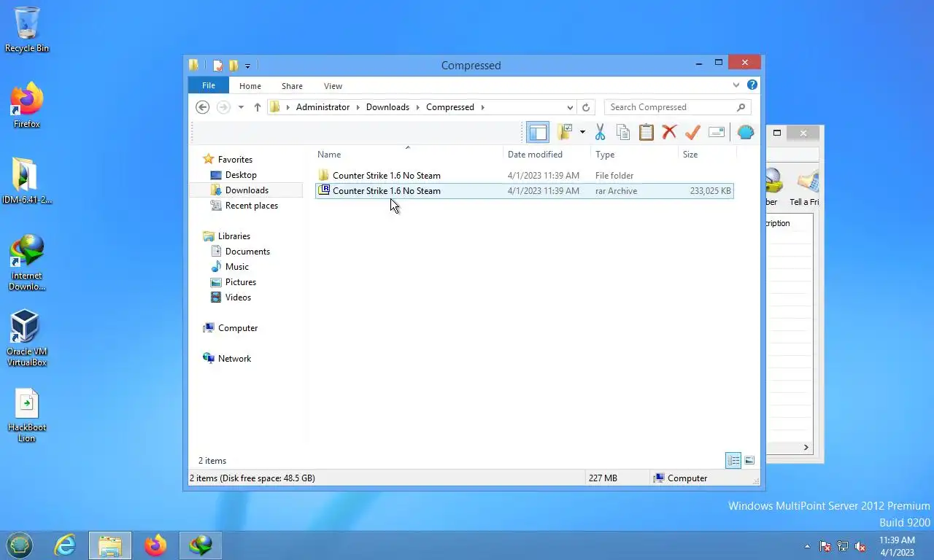Click Administrator in the address path
This screenshot has height=560, width=934.
(323, 107)
